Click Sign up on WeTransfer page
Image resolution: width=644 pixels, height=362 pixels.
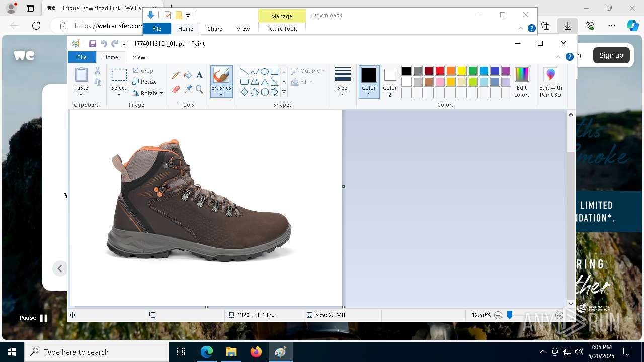click(x=611, y=55)
